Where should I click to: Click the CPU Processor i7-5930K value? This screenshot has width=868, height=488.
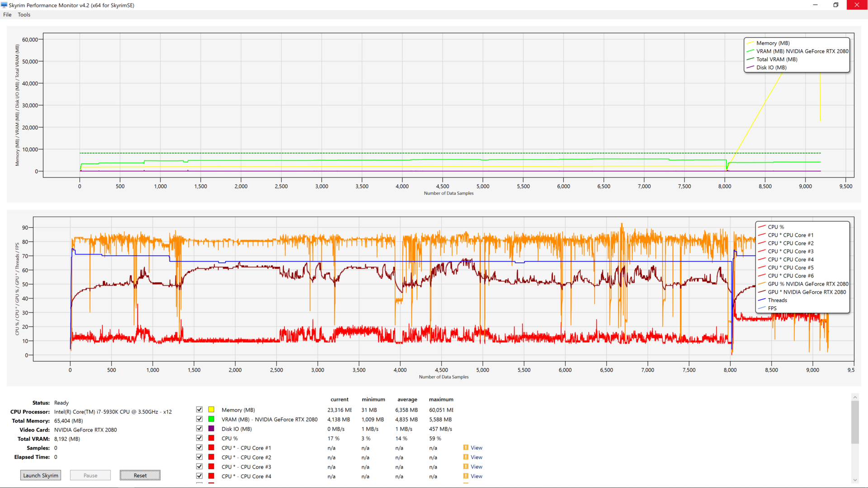click(113, 412)
